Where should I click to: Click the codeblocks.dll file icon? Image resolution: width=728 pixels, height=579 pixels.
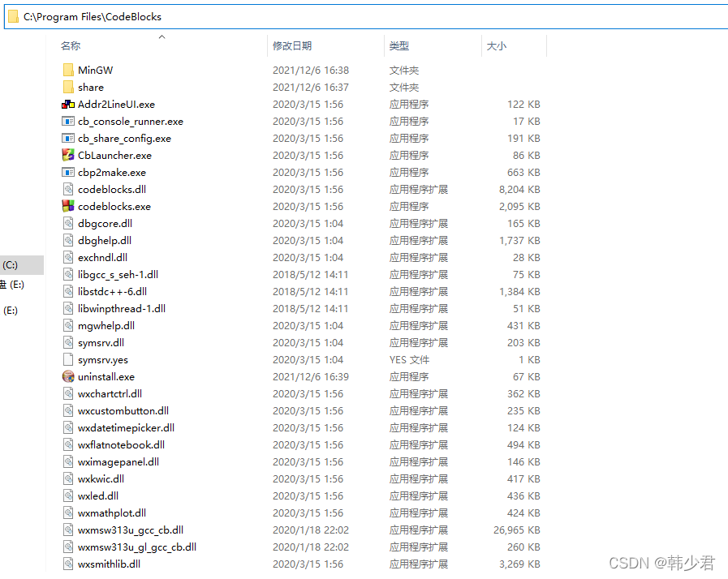(68, 189)
